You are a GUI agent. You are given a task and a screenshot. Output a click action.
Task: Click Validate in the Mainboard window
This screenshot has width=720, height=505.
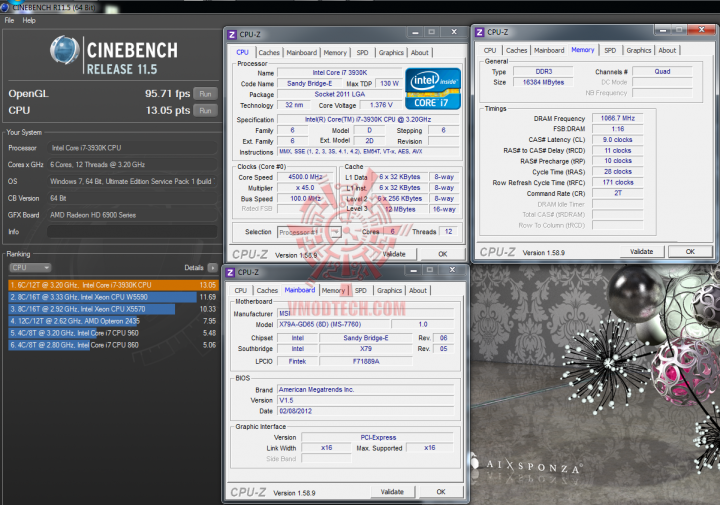(x=392, y=492)
